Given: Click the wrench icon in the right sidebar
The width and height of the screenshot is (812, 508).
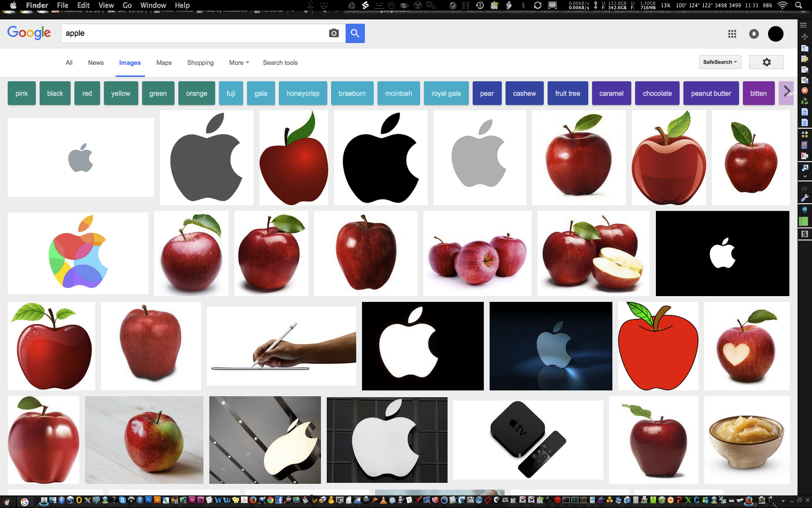Looking at the screenshot, I should tap(805, 198).
